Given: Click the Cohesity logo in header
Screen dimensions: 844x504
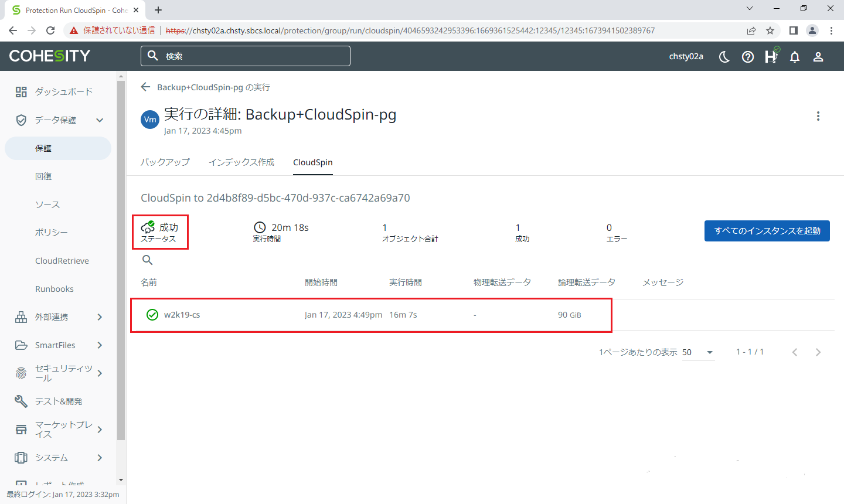Looking at the screenshot, I should [x=50, y=56].
